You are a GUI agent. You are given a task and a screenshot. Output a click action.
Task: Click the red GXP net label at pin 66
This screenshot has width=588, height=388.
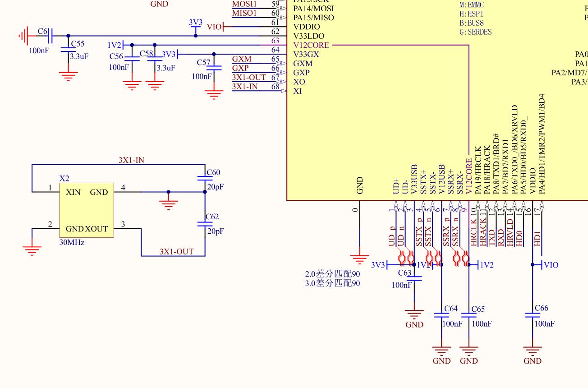tap(240, 68)
